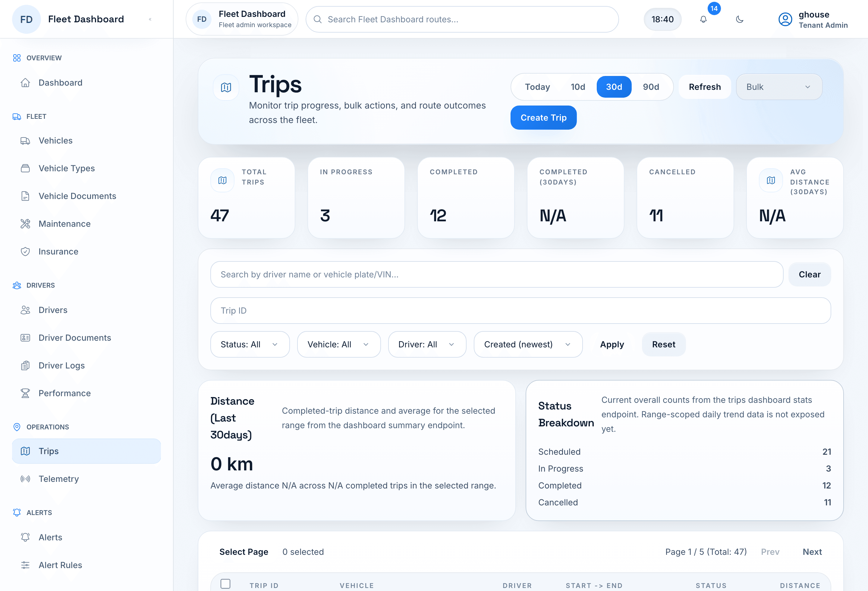The height and width of the screenshot is (591, 868).
Task: Click the map icon beside Trips heading
Action: 226,87
